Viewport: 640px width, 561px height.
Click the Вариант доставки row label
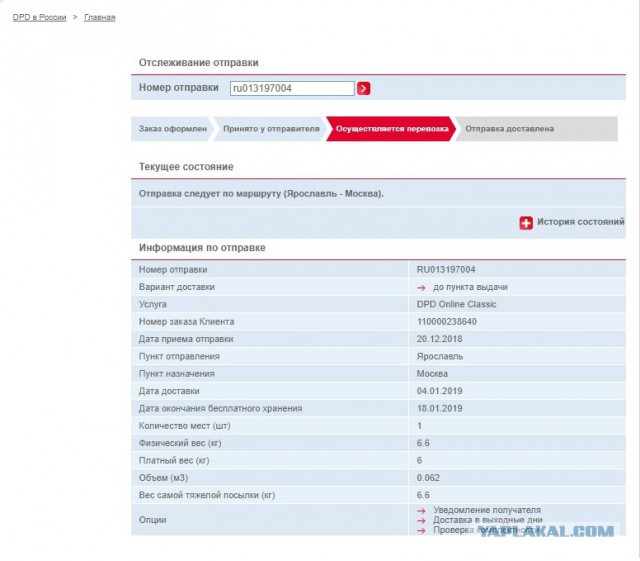[176, 287]
